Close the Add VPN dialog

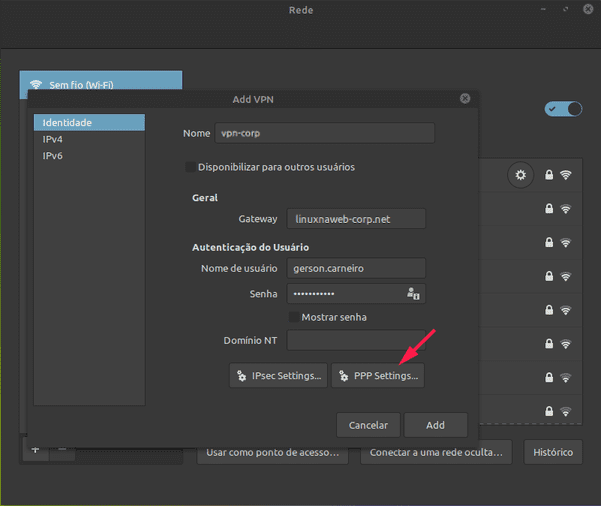(465, 99)
